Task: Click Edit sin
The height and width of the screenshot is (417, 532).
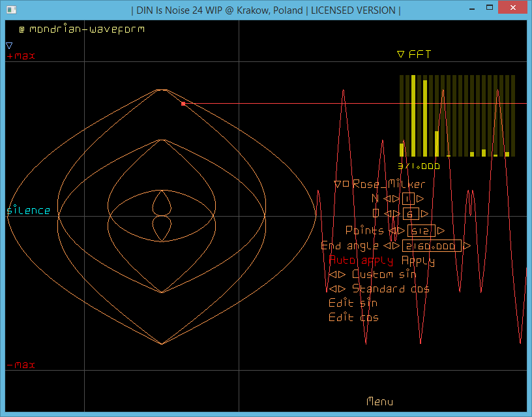Action: point(353,303)
